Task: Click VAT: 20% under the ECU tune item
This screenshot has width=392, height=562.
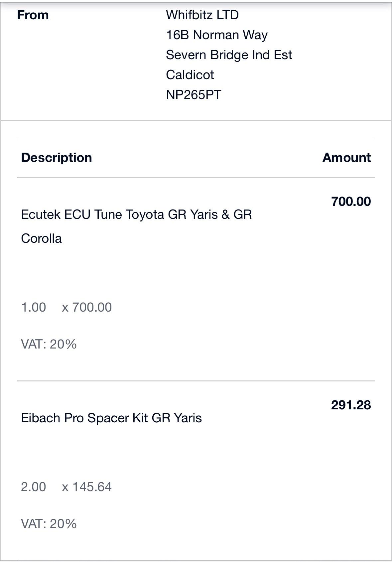Action: (x=49, y=344)
